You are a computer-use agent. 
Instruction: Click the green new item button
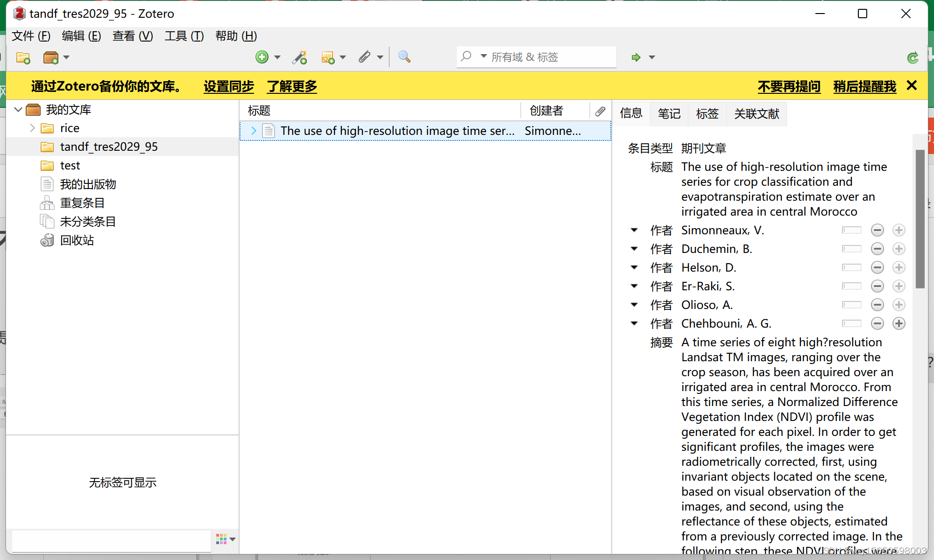[262, 57]
